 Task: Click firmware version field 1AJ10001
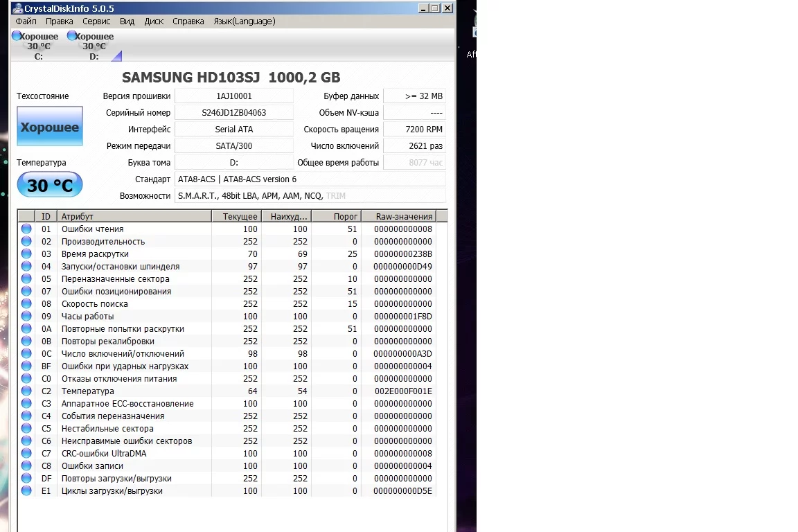[234, 96]
